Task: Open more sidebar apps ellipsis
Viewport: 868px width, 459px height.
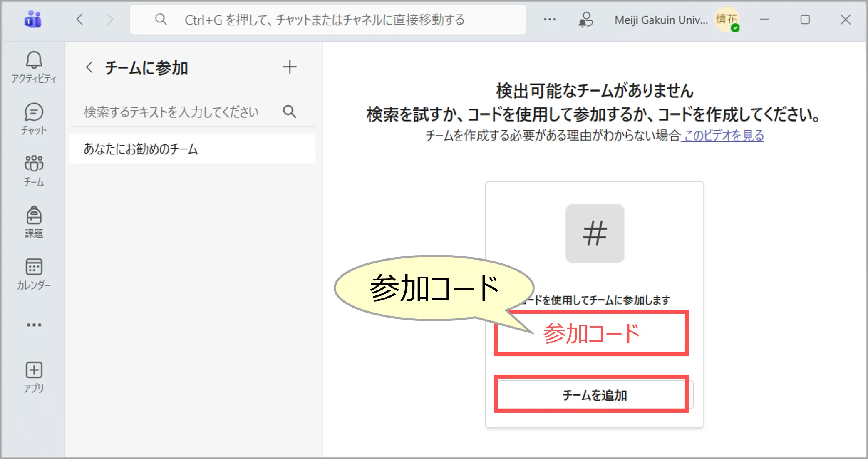Action: (34, 325)
